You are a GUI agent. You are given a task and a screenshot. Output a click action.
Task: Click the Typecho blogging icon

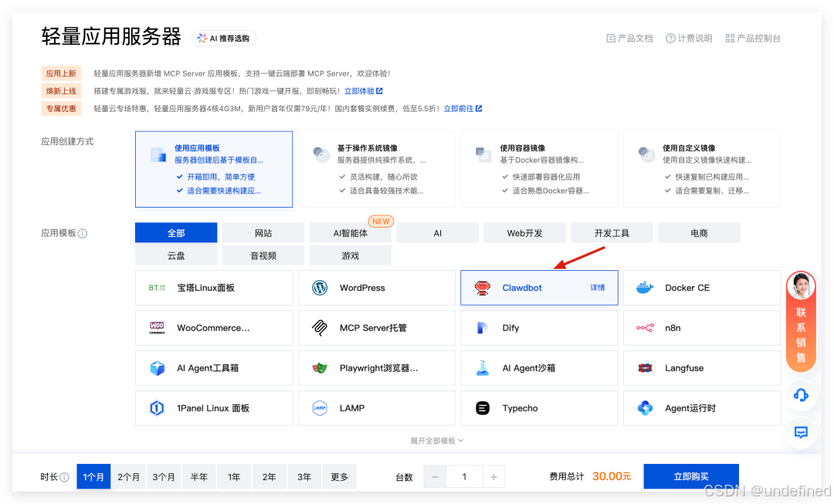coord(482,408)
